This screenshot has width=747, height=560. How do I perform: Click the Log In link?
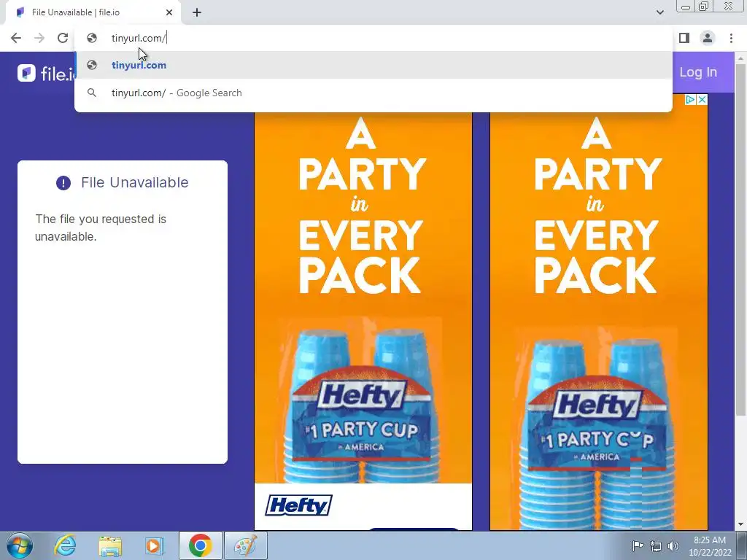point(698,72)
